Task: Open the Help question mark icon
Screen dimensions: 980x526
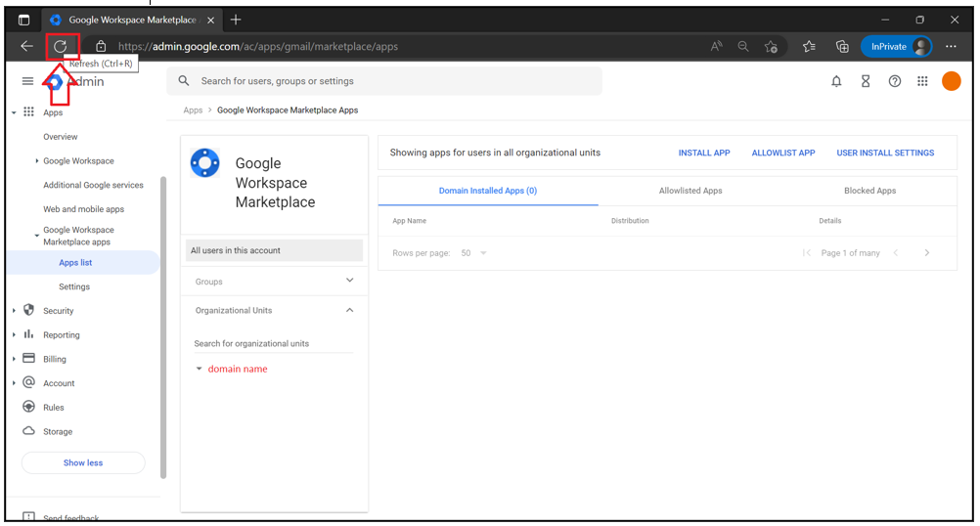Action: click(895, 81)
